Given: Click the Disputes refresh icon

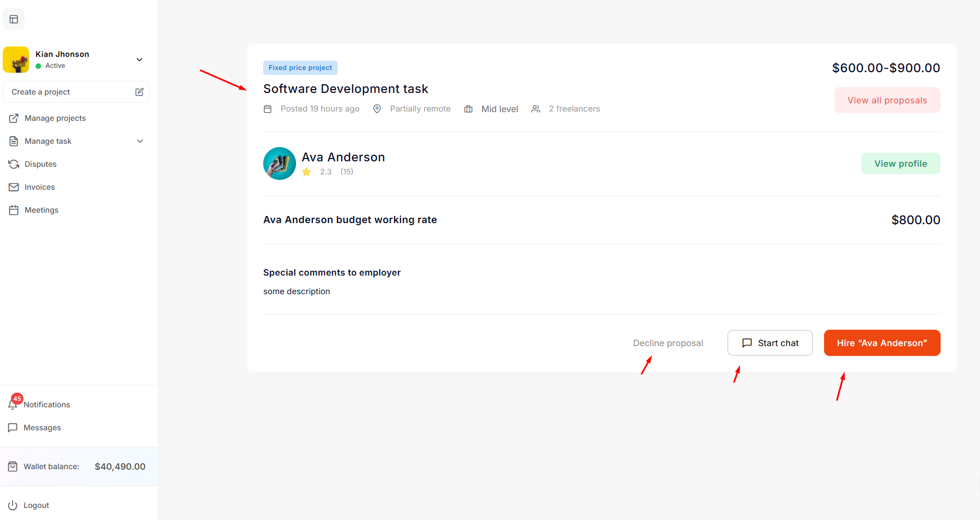Looking at the screenshot, I should [14, 164].
